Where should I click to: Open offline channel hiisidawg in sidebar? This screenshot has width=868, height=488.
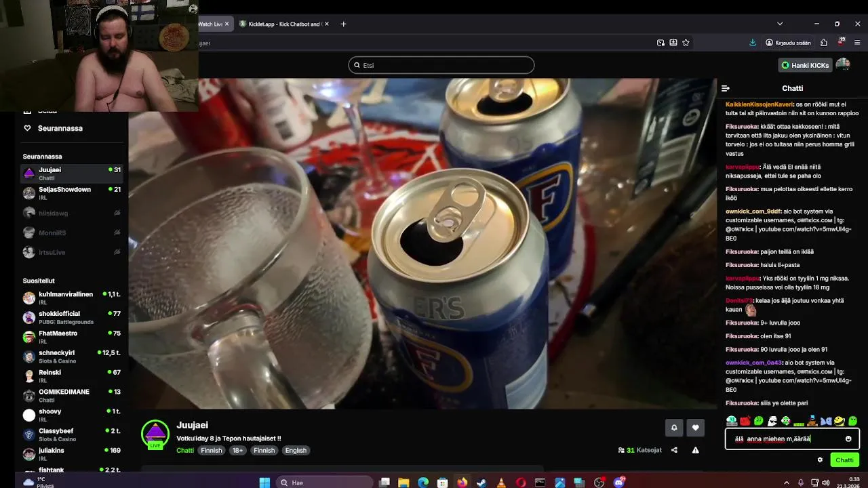(72, 213)
